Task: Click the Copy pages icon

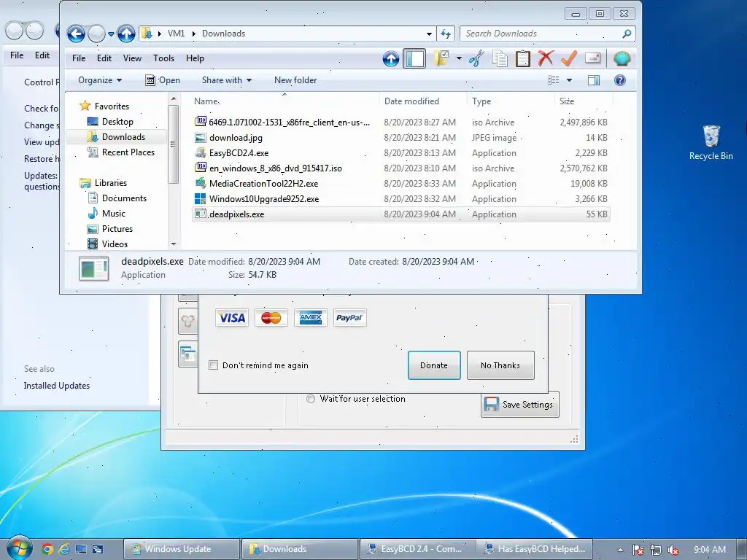Action: [x=500, y=58]
